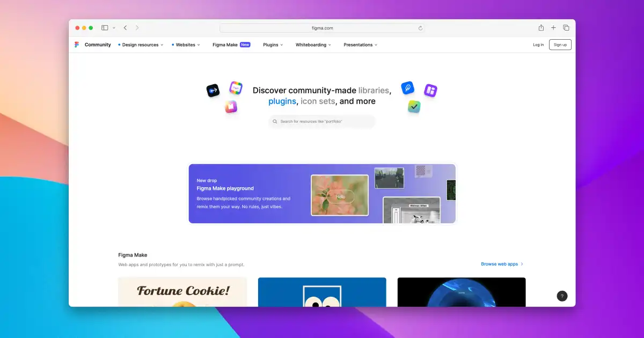
Task: Open the help question mark button
Action: click(562, 296)
